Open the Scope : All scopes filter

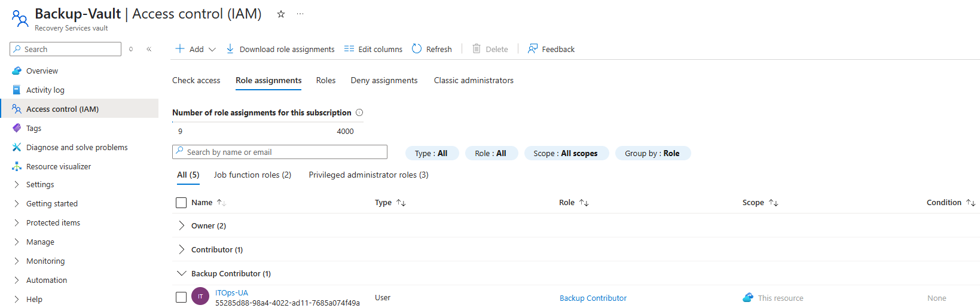click(x=566, y=153)
